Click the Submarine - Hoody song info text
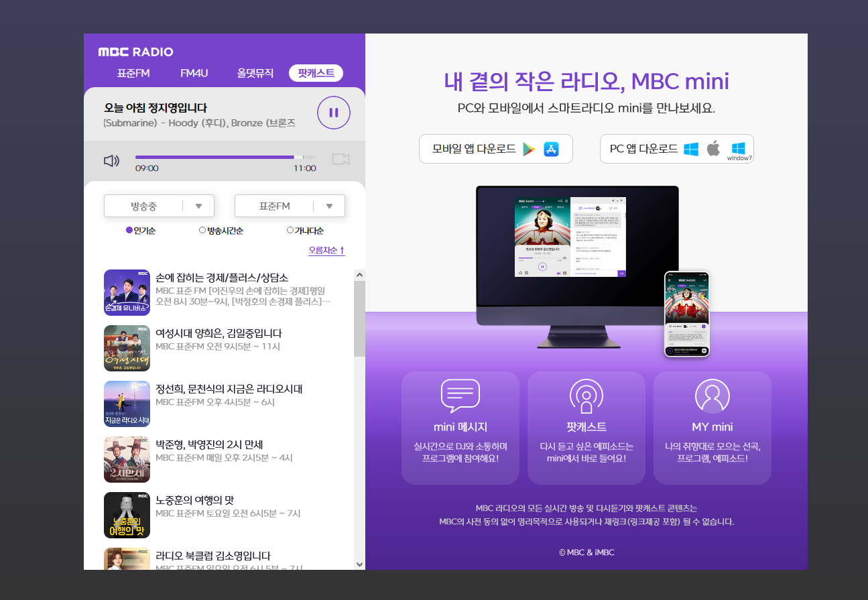This screenshot has height=600, width=868. (x=199, y=123)
